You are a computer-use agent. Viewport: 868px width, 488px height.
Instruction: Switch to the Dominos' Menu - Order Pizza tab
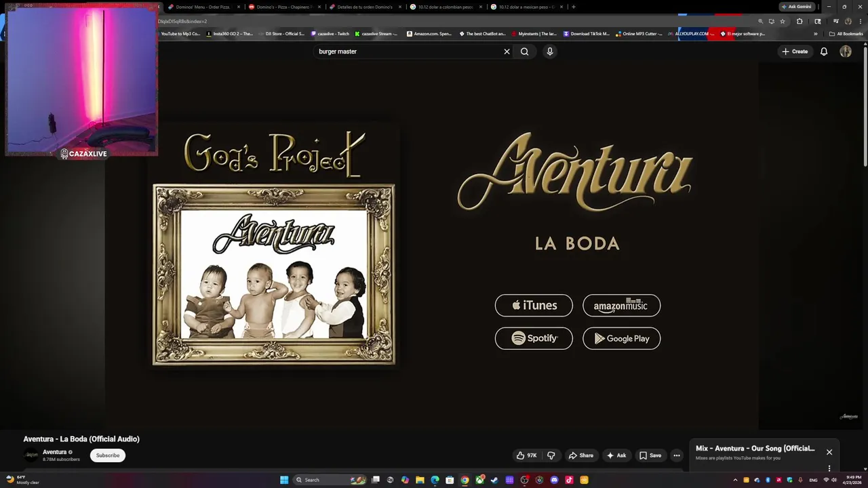click(203, 7)
